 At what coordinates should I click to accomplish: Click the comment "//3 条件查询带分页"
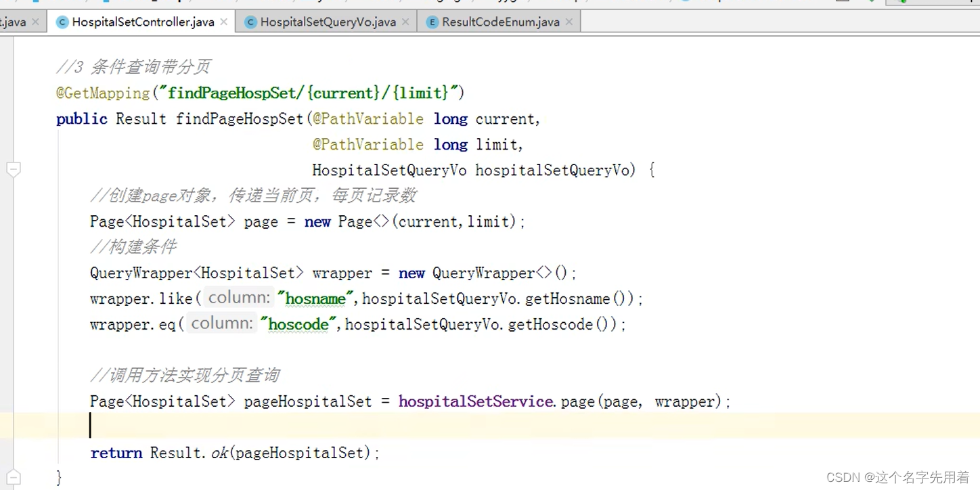pyautogui.click(x=133, y=66)
